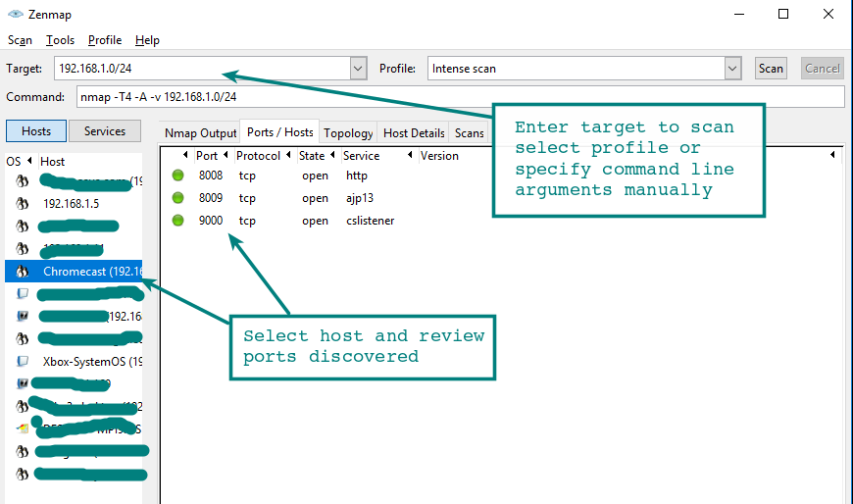Click the Linux penguin icon for 192.168.1.5
Screen dimensions: 853x504
[x=23, y=204]
